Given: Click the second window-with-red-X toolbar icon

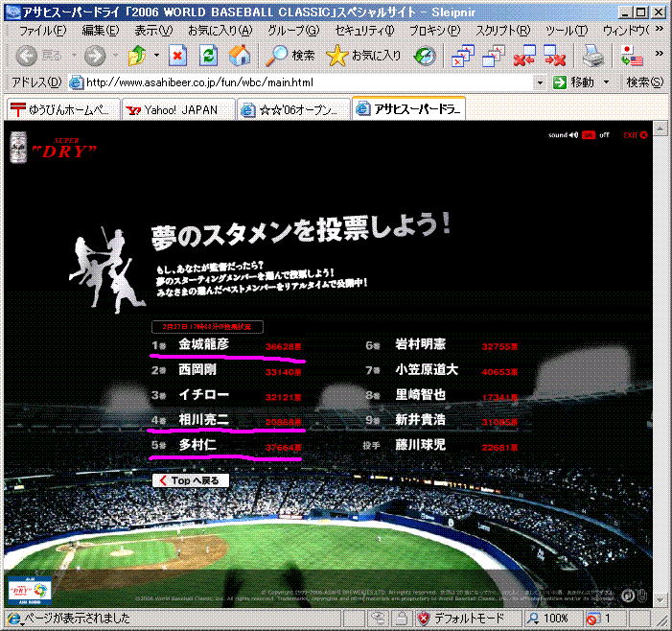Looking at the screenshot, I should (x=494, y=56).
